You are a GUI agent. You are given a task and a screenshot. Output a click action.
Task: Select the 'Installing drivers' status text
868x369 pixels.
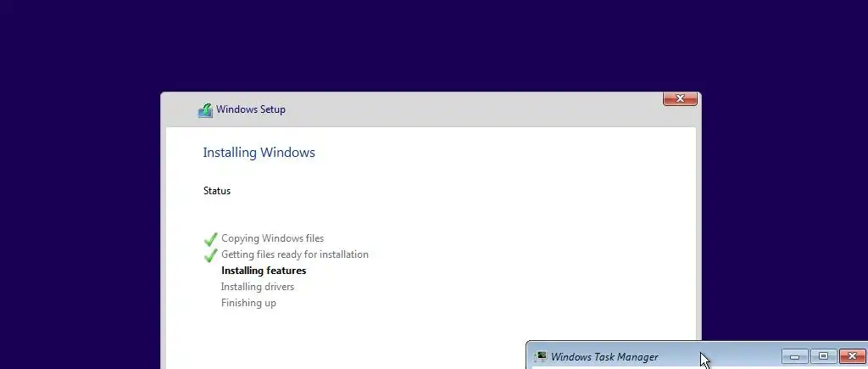[258, 287]
